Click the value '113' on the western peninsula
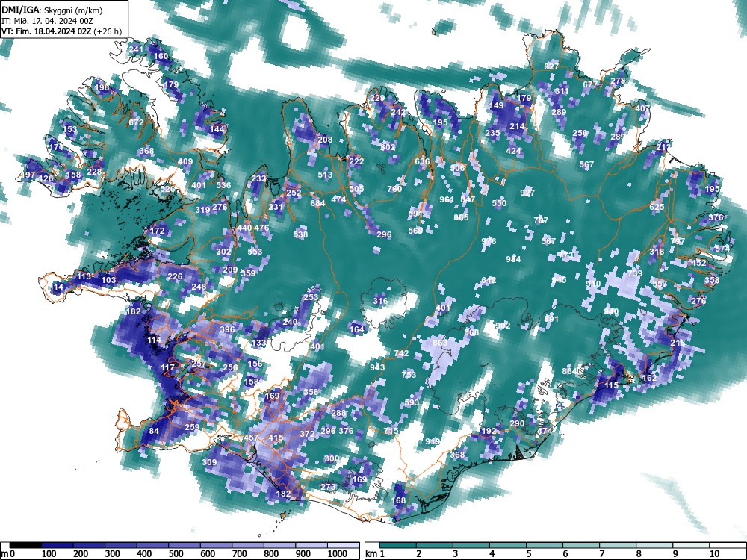The image size is (747, 560). [x=84, y=276]
